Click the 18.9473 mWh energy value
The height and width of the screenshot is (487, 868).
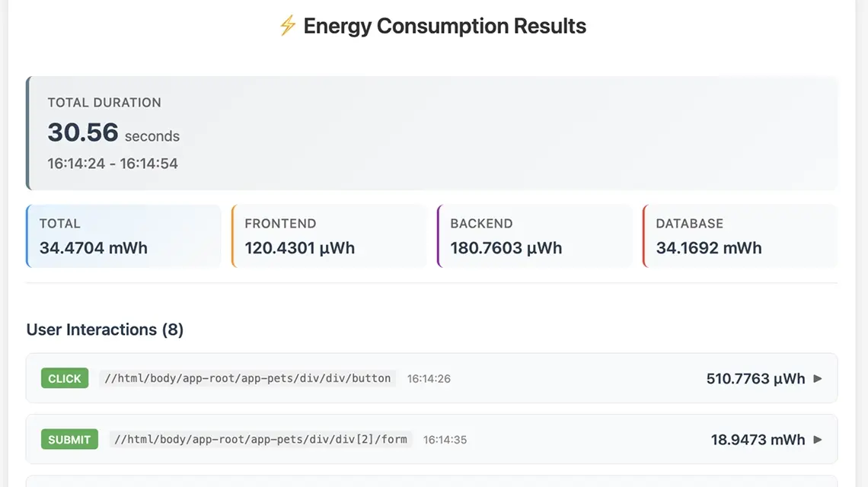[758, 439]
